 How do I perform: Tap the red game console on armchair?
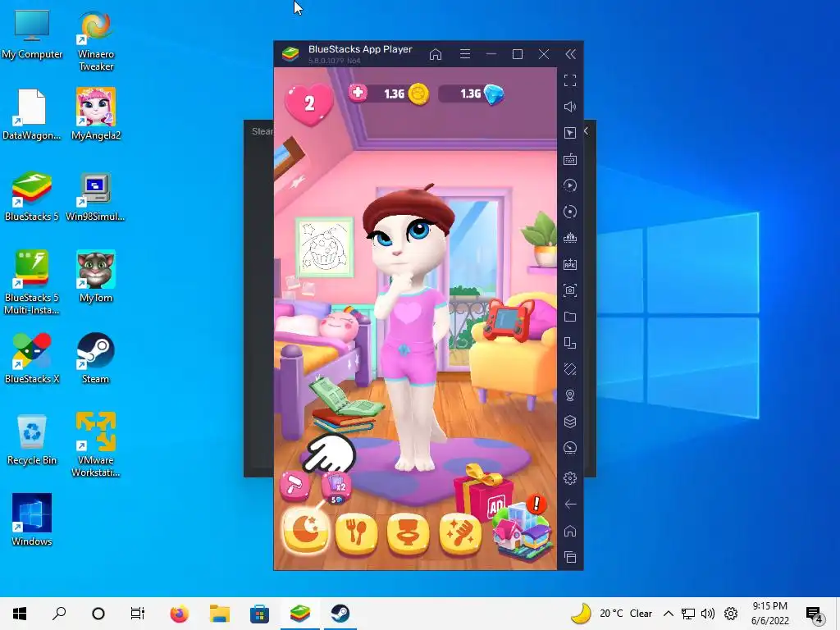tap(507, 320)
